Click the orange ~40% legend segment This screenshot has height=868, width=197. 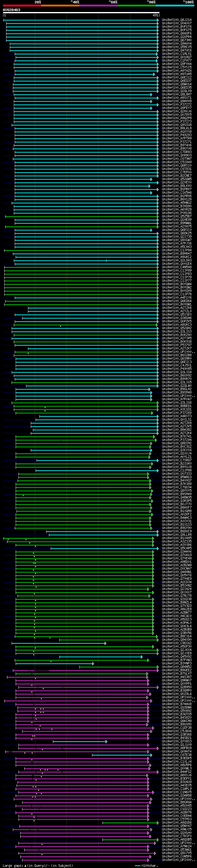point(60,6)
